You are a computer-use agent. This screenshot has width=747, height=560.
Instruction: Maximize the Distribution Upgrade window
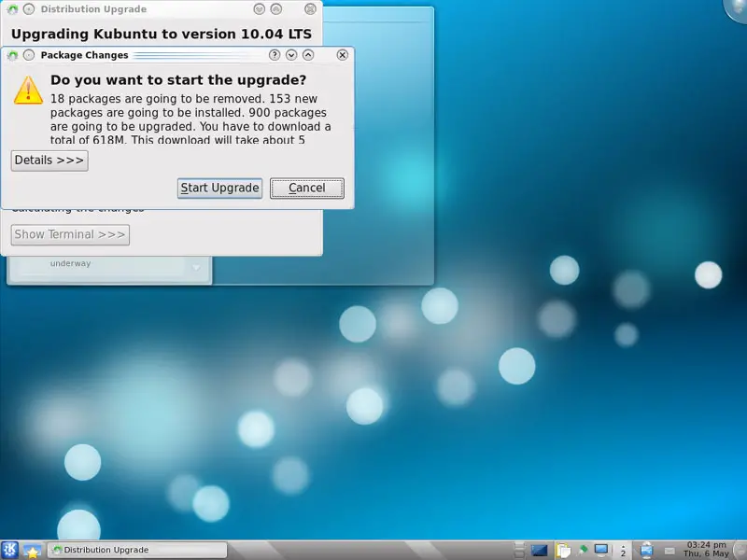pyautogui.click(x=276, y=9)
